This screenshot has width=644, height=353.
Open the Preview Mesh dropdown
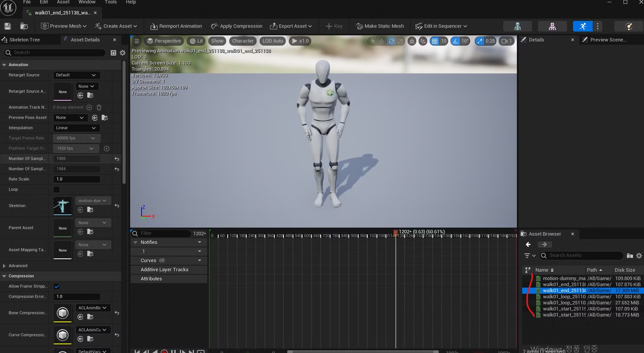(x=64, y=26)
